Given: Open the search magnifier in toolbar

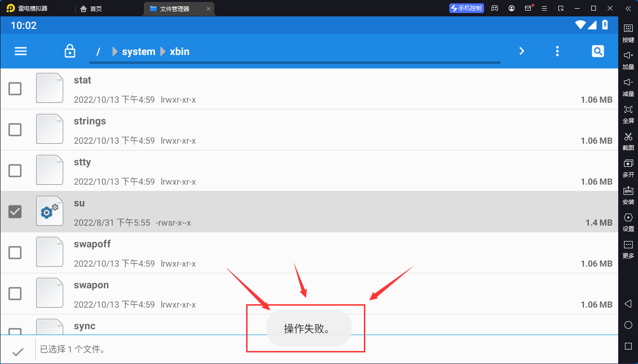Looking at the screenshot, I should (597, 51).
